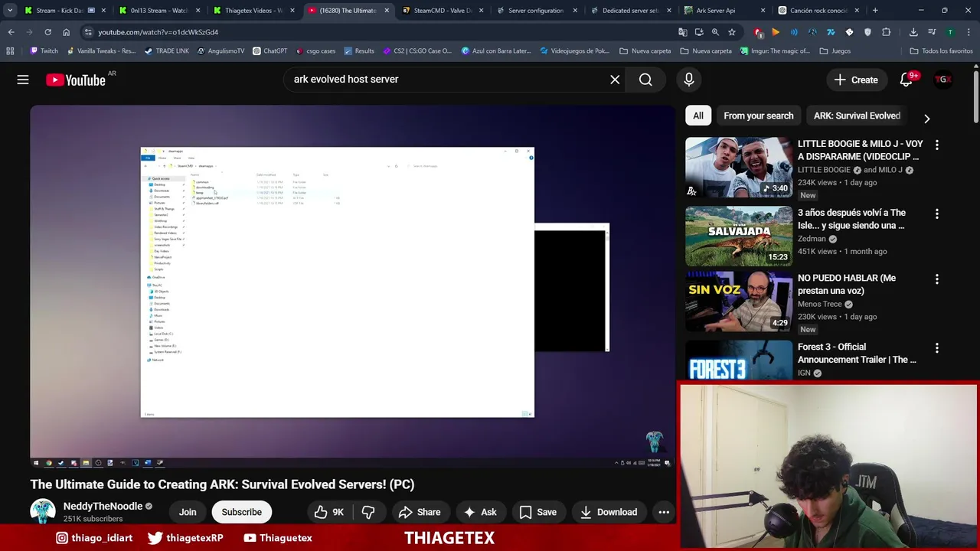Click the Create button
The width and height of the screenshot is (980, 551).
tap(856, 80)
